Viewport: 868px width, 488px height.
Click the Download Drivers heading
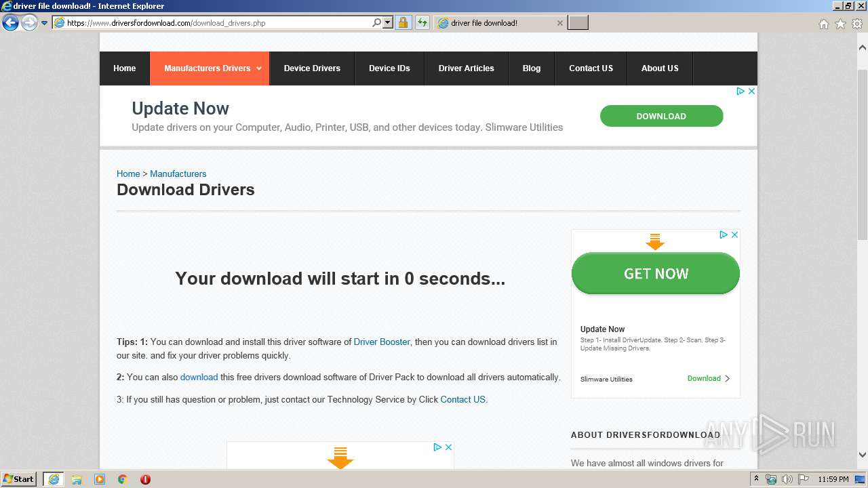click(186, 190)
